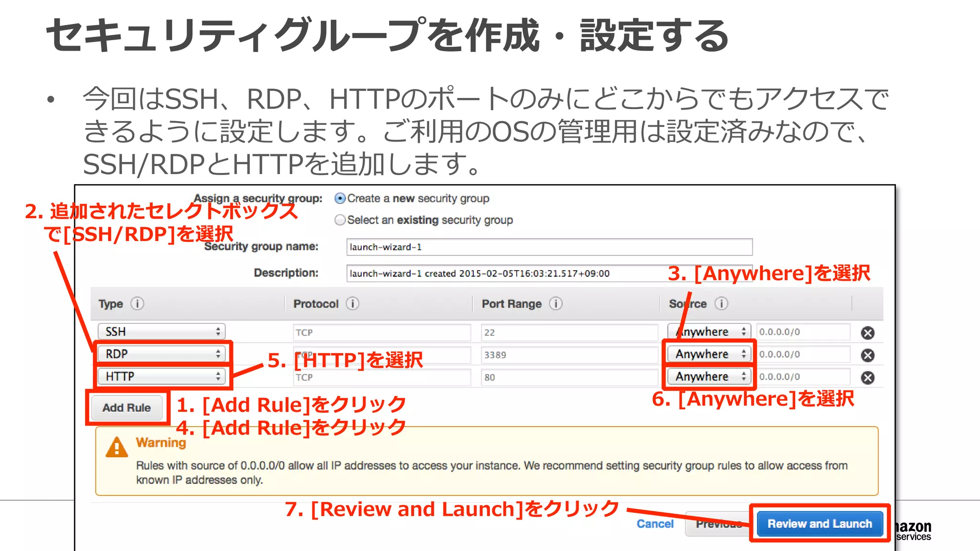
Task: Click the port range field showing 80
Action: pyautogui.click(x=569, y=377)
